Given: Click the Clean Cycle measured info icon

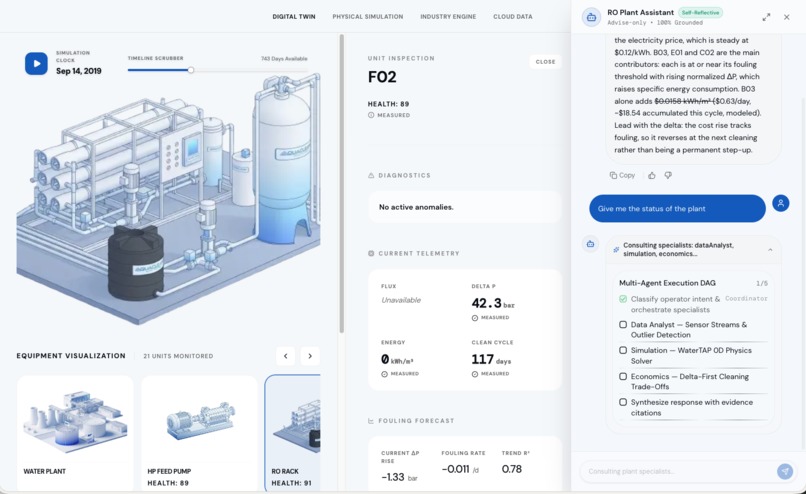Looking at the screenshot, I should click(474, 374).
